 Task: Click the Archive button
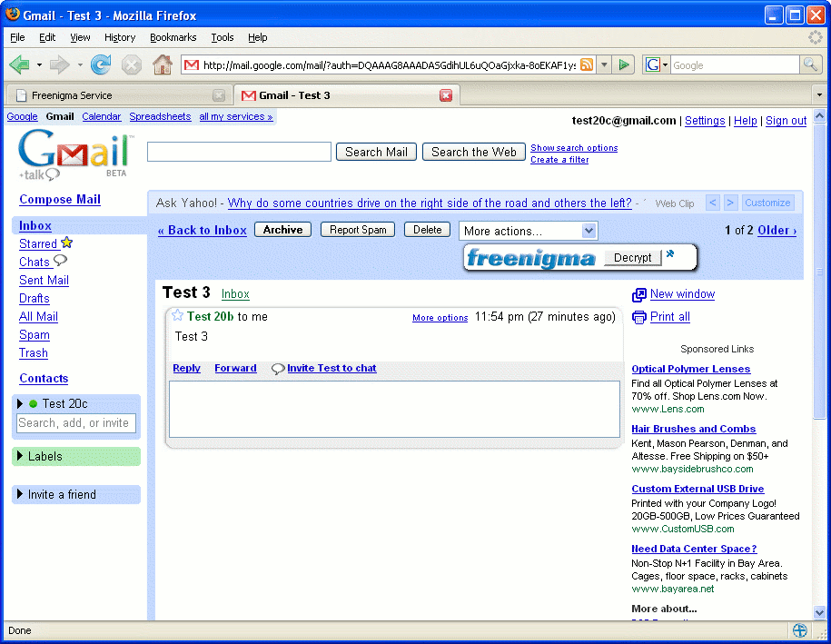coord(282,230)
